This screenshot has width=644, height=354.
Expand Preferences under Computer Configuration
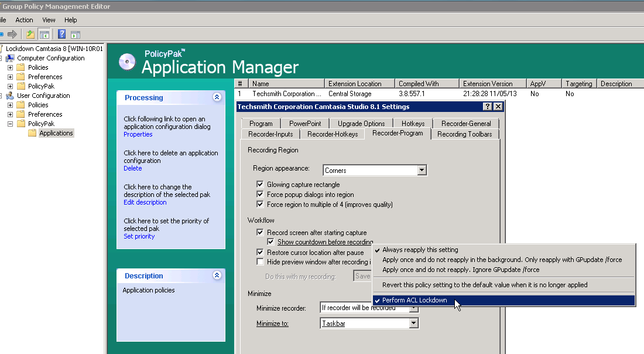tap(11, 77)
